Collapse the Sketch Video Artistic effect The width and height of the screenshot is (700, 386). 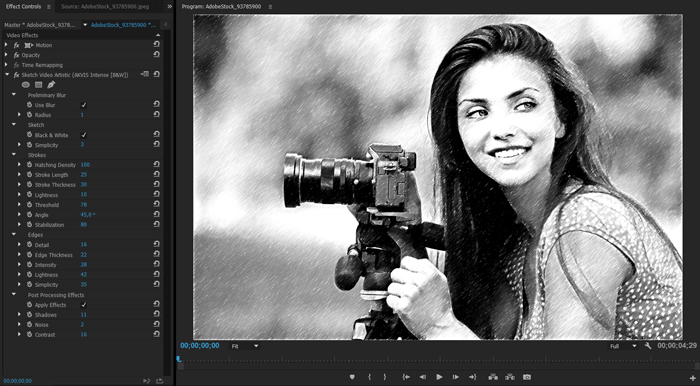click(7, 75)
